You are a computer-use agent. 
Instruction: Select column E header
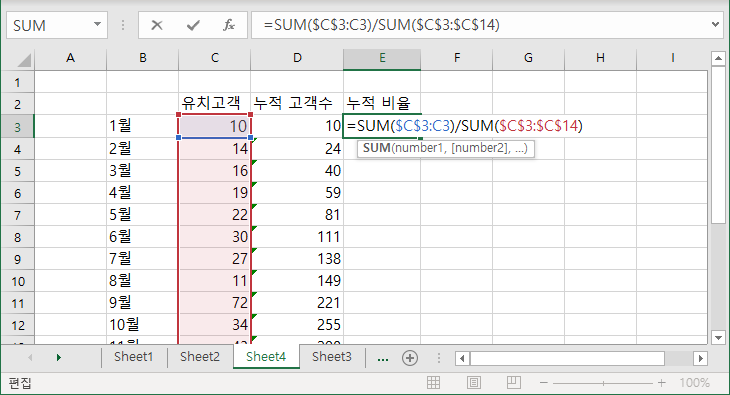(x=382, y=58)
